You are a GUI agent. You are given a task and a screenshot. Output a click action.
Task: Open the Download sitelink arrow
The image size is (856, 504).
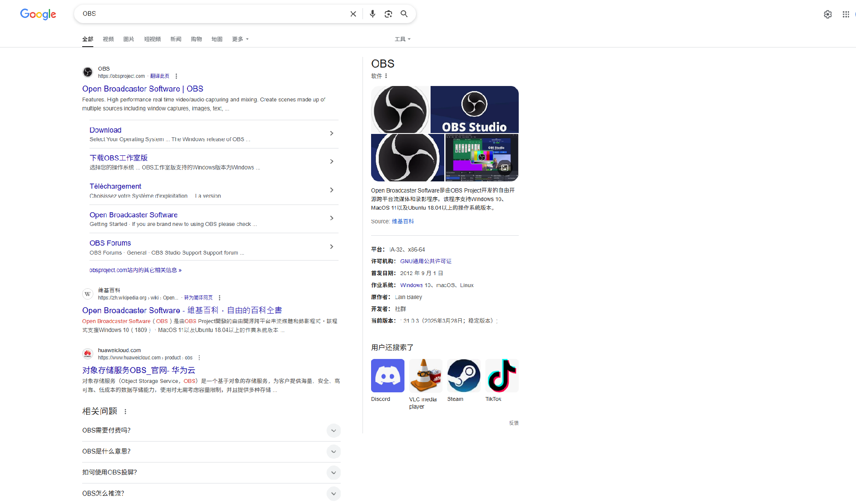coord(332,133)
